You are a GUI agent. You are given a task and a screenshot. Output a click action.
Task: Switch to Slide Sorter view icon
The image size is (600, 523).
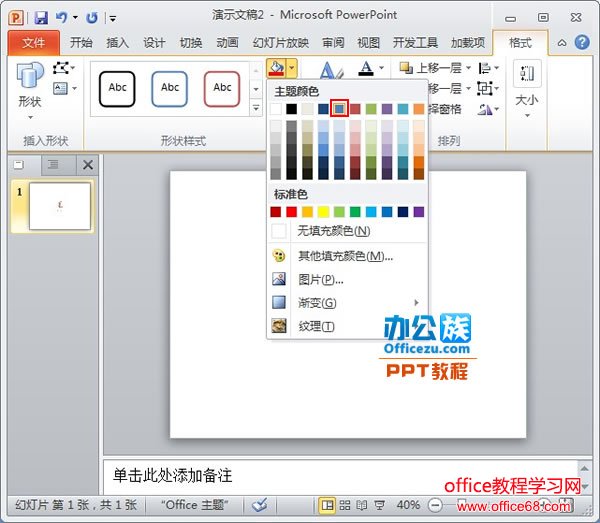pyautogui.click(x=344, y=505)
